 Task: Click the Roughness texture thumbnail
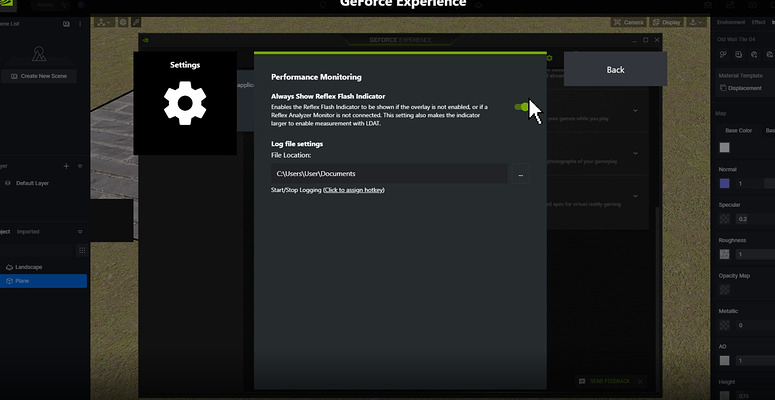click(725, 254)
